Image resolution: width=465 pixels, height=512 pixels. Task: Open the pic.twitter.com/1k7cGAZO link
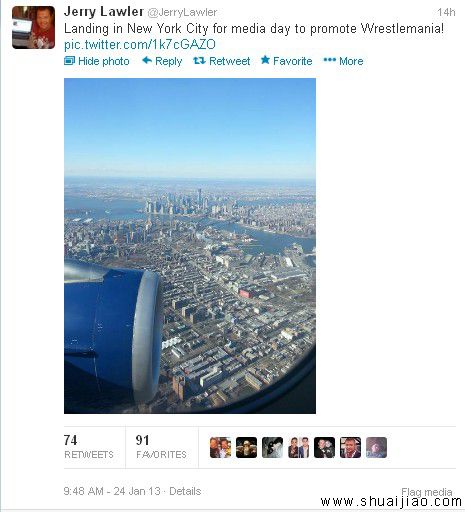pyautogui.click(x=140, y=44)
